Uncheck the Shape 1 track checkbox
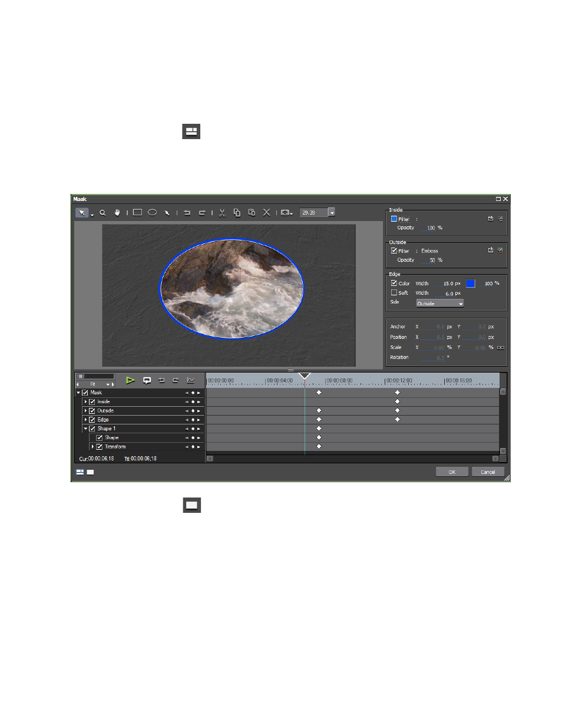Screen dimensions: 562x728 (92, 429)
